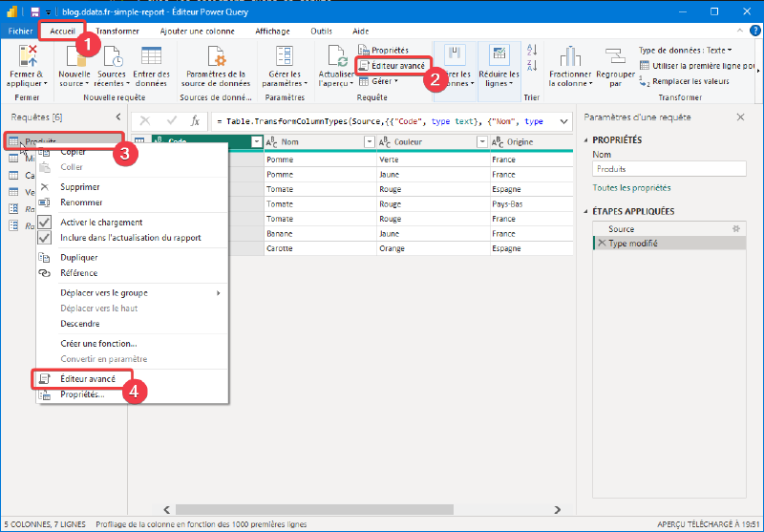
Task: Click Réduire les lignes icon
Action: [x=499, y=56]
